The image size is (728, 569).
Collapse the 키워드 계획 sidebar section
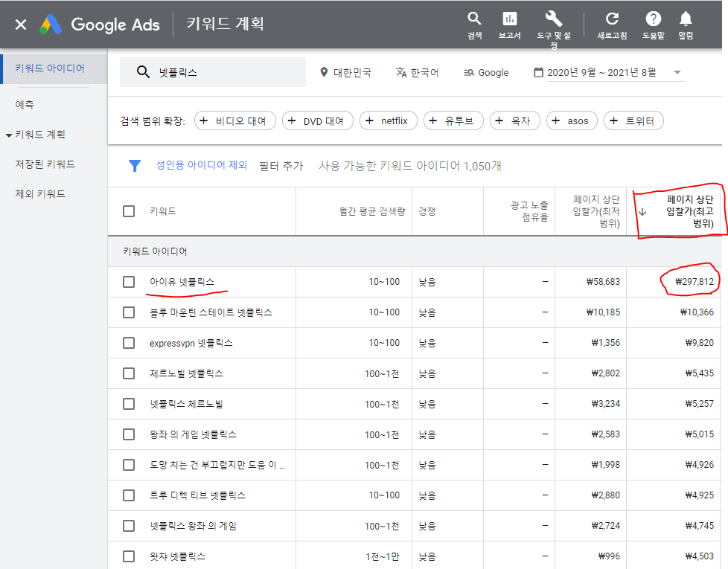[x=8, y=135]
